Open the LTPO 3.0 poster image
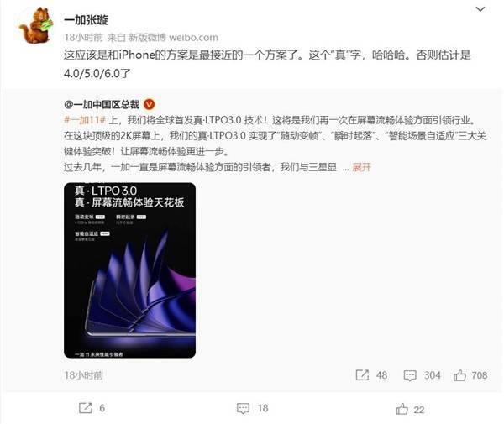This screenshot has height=424, width=504. [x=130, y=270]
